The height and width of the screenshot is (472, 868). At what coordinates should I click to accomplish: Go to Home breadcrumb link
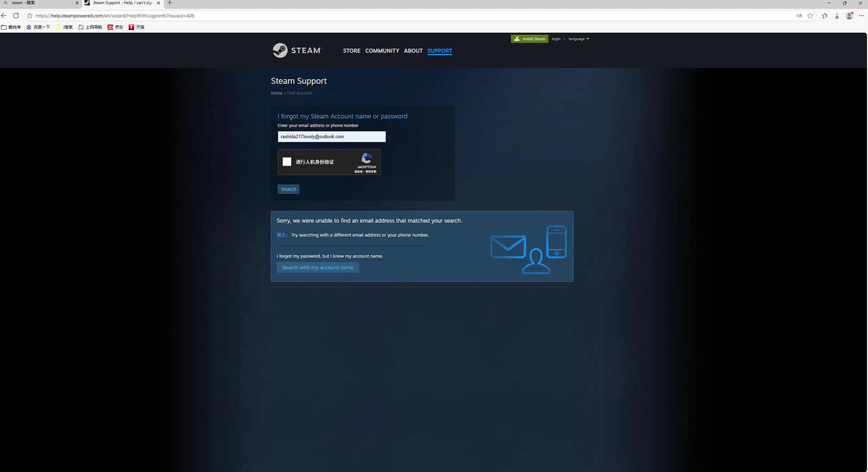click(276, 93)
